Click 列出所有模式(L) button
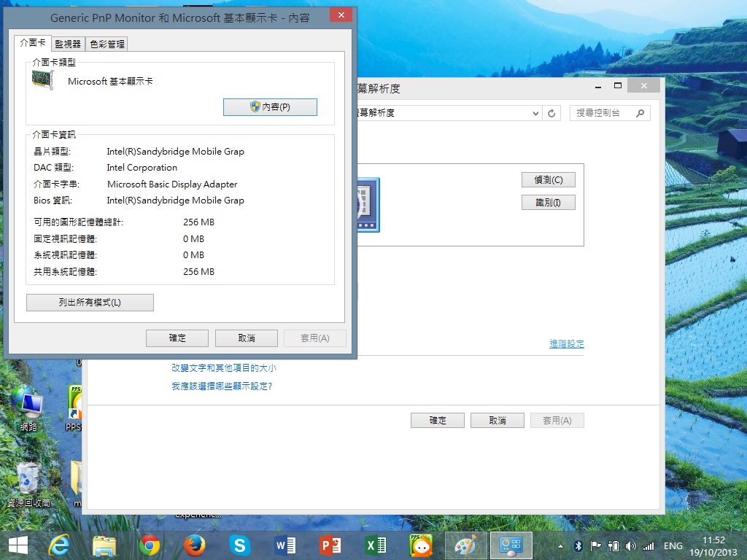 click(x=90, y=303)
